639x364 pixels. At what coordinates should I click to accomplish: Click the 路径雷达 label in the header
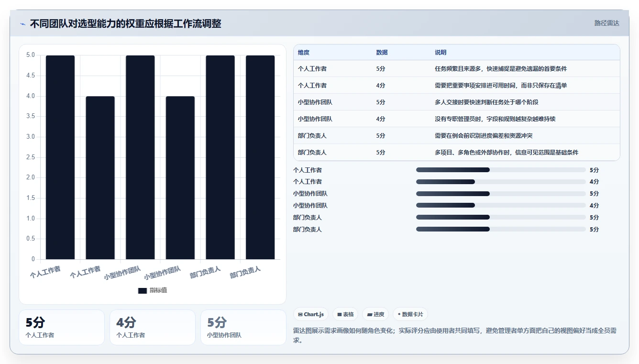tap(606, 23)
